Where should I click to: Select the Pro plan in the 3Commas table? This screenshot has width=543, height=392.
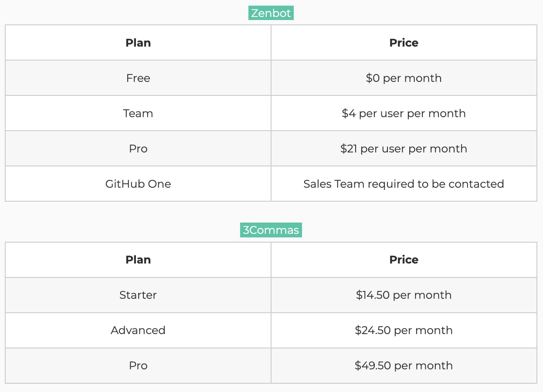point(138,365)
